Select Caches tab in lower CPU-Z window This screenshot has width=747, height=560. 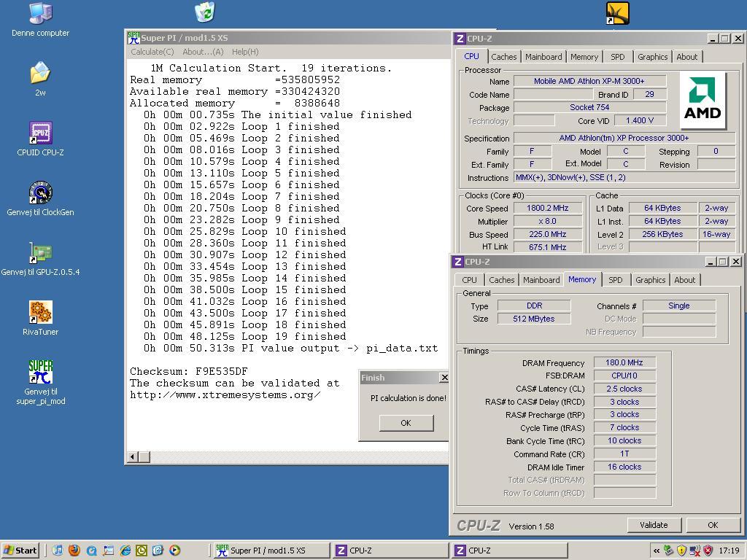point(502,280)
